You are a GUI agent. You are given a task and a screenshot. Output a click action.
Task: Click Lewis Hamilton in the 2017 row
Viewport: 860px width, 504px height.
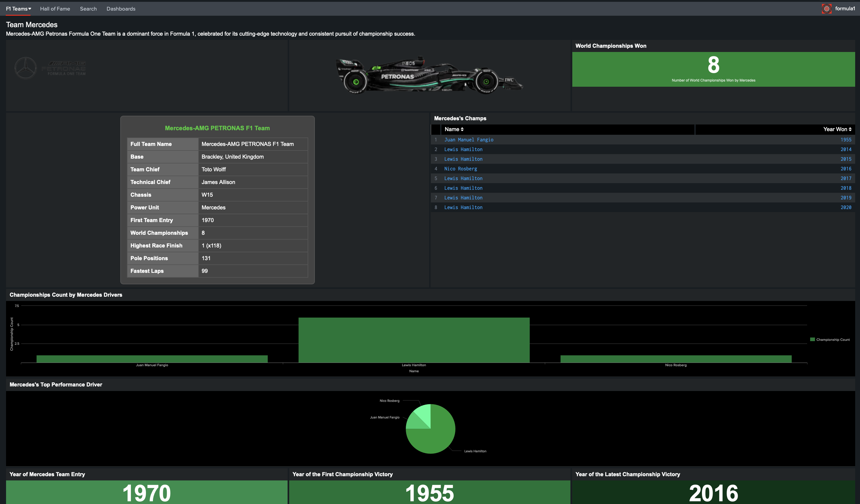click(x=463, y=179)
